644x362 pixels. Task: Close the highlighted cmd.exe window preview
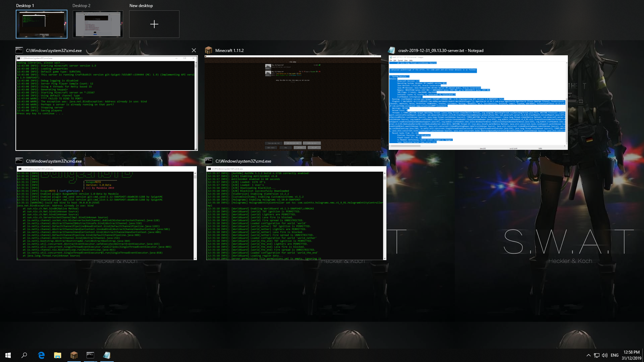[194, 50]
